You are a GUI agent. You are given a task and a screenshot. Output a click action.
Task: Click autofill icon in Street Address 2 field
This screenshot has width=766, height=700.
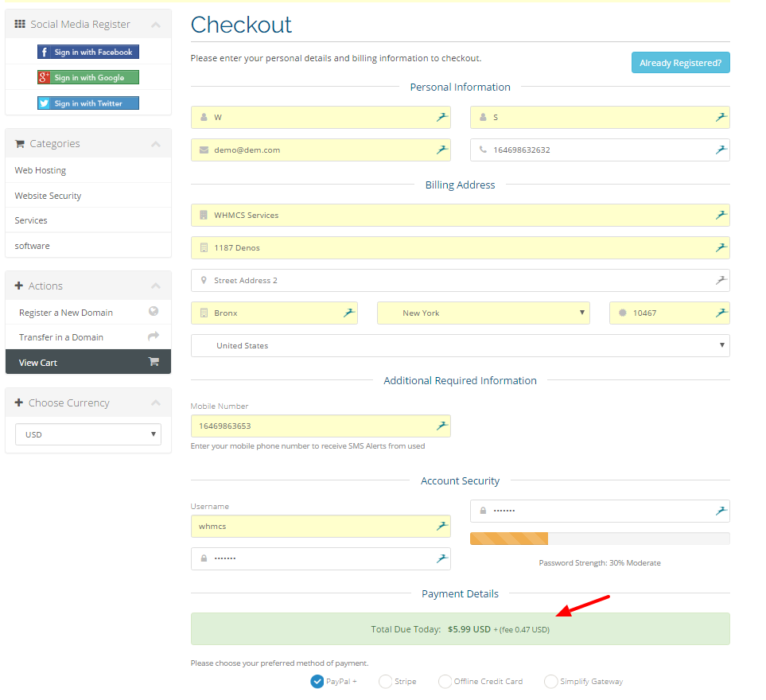click(721, 280)
